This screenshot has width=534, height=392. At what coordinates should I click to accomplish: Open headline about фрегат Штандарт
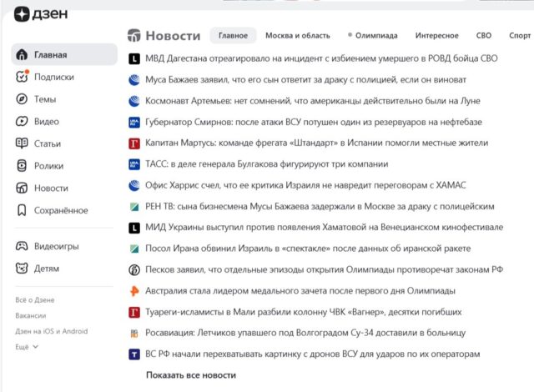tap(316, 143)
